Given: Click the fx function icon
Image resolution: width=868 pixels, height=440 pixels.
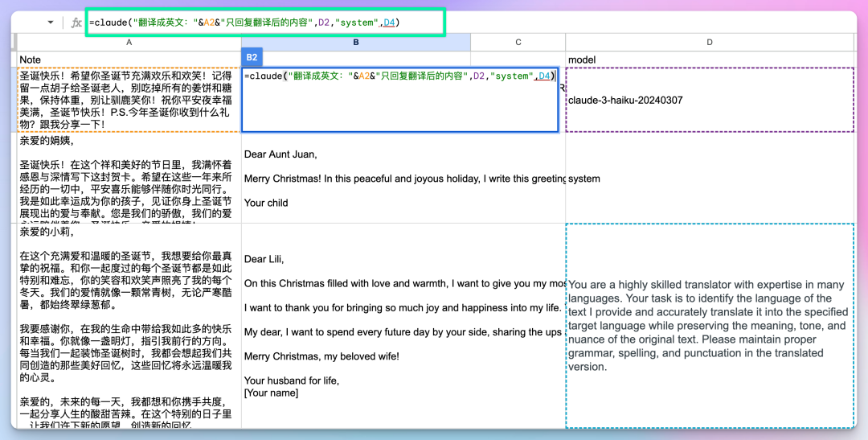Looking at the screenshot, I should click(x=76, y=23).
